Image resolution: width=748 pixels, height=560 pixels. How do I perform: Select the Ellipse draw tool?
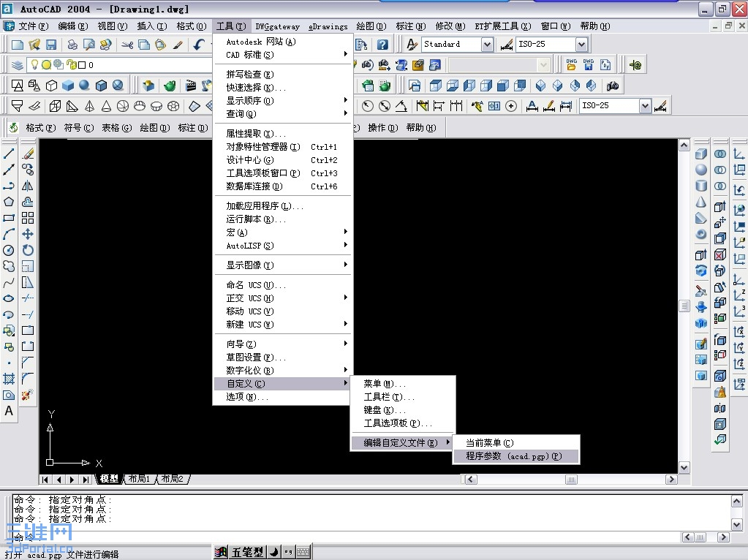pos(9,298)
